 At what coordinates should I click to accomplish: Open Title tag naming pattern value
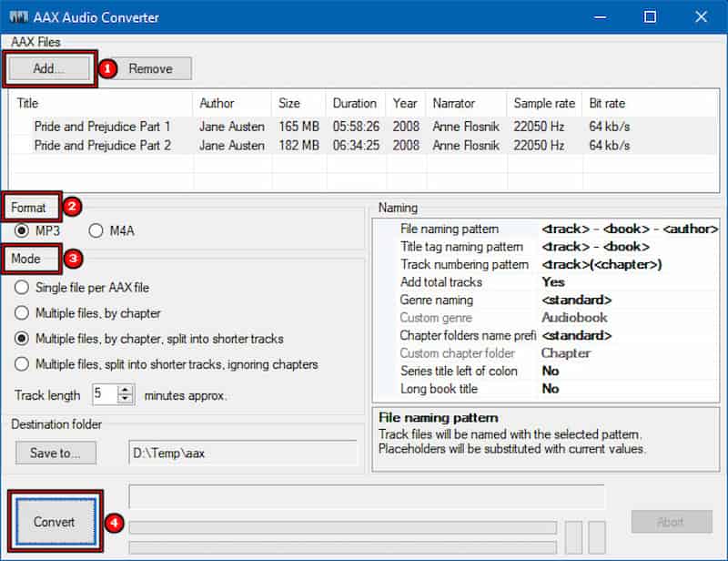[629, 246]
